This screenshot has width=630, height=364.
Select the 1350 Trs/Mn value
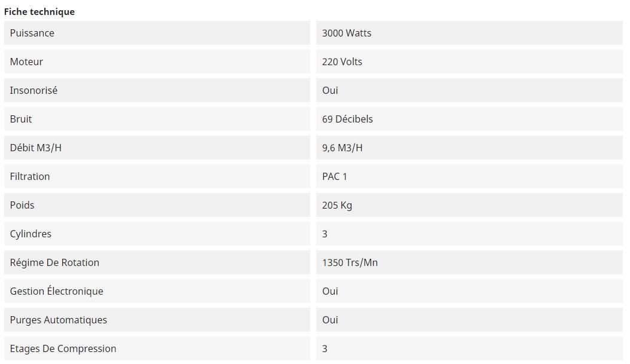coord(350,263)
